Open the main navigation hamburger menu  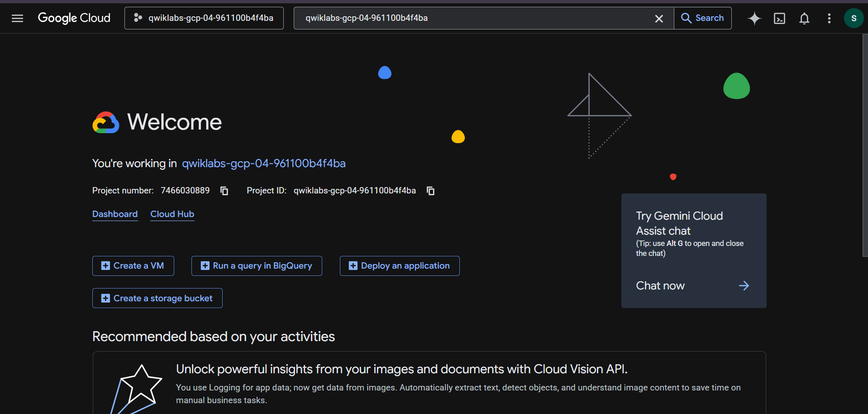coord(17,18)
